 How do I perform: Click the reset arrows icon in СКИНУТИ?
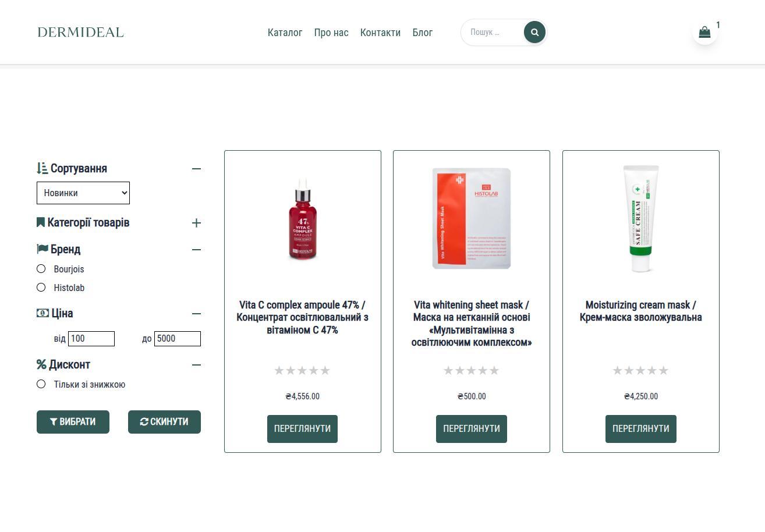144,421
